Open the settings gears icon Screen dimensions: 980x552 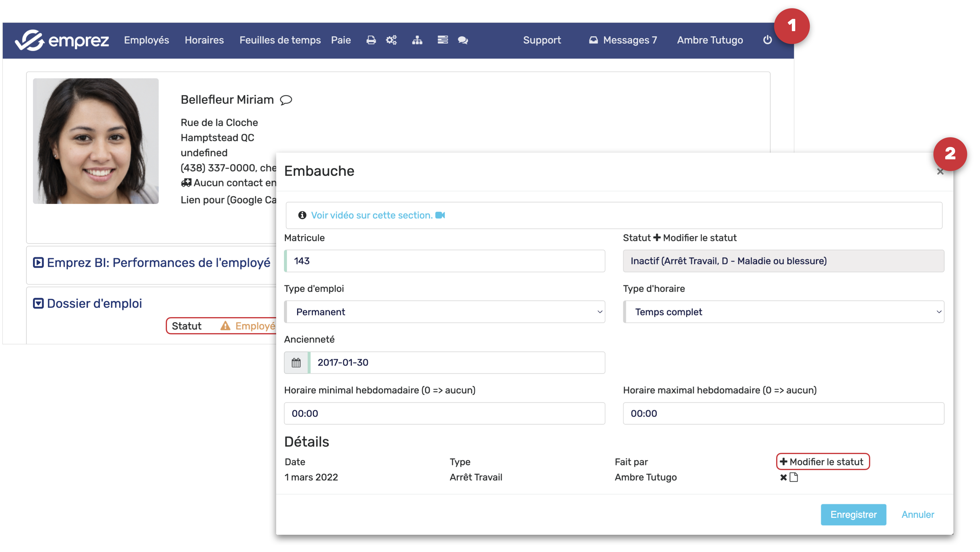391,40
